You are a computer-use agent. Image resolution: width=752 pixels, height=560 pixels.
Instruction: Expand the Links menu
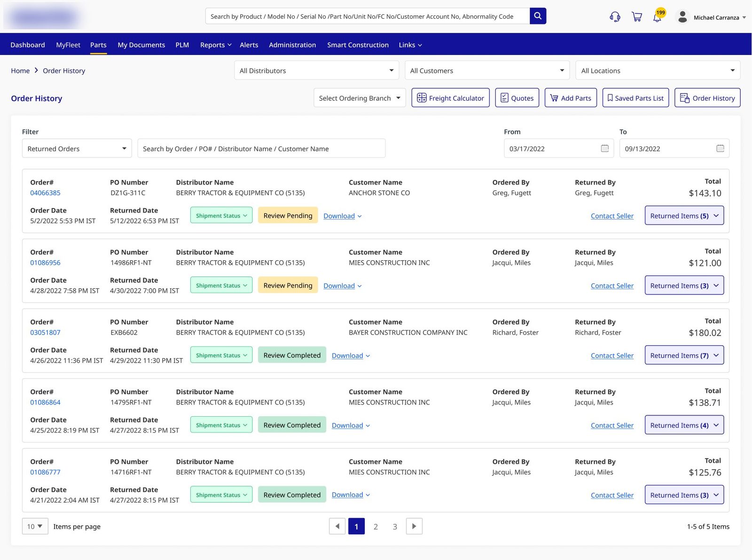[410, 45]
